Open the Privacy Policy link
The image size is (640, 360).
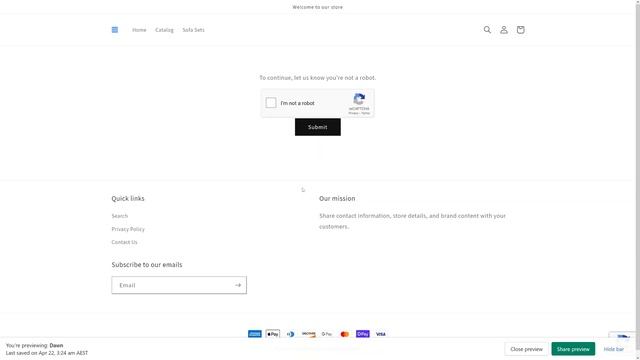click(128, 229)
